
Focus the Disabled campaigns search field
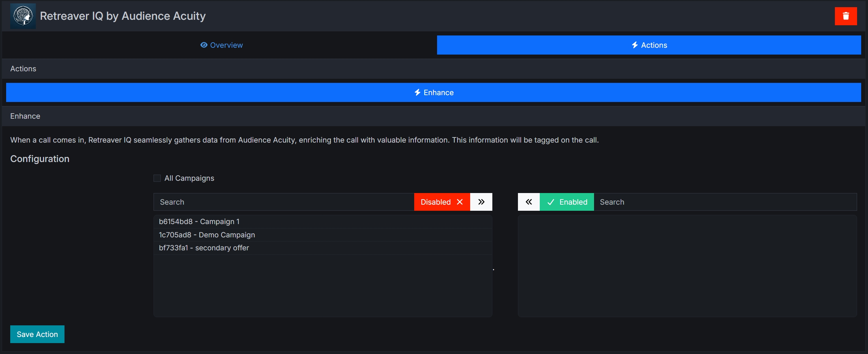click(x=284, y=202)
